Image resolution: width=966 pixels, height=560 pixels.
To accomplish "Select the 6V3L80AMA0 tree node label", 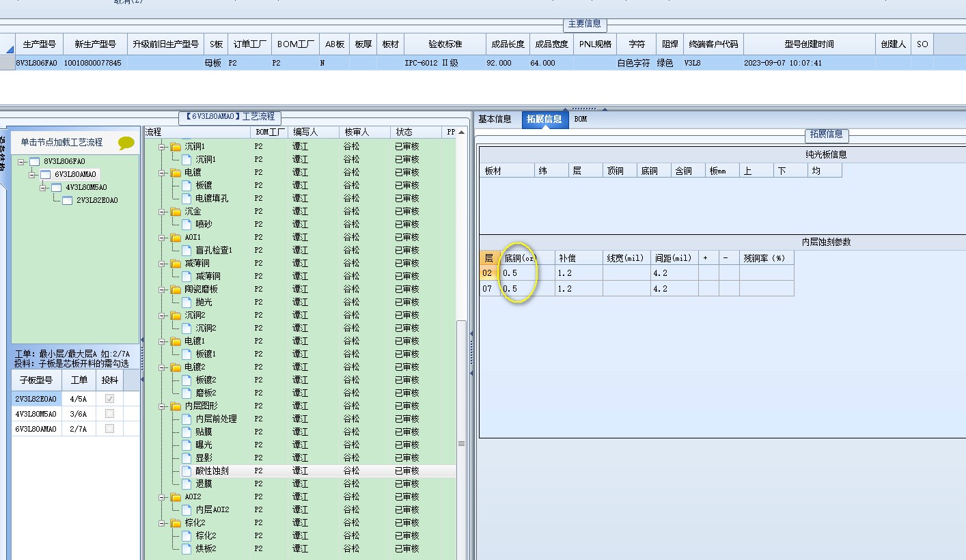I will tap(76, 175).
